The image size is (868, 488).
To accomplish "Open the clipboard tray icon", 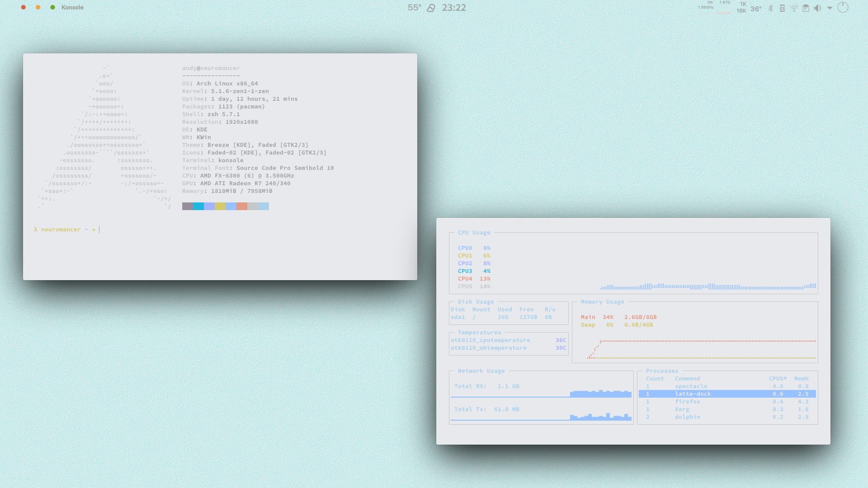I will point(806,8).
